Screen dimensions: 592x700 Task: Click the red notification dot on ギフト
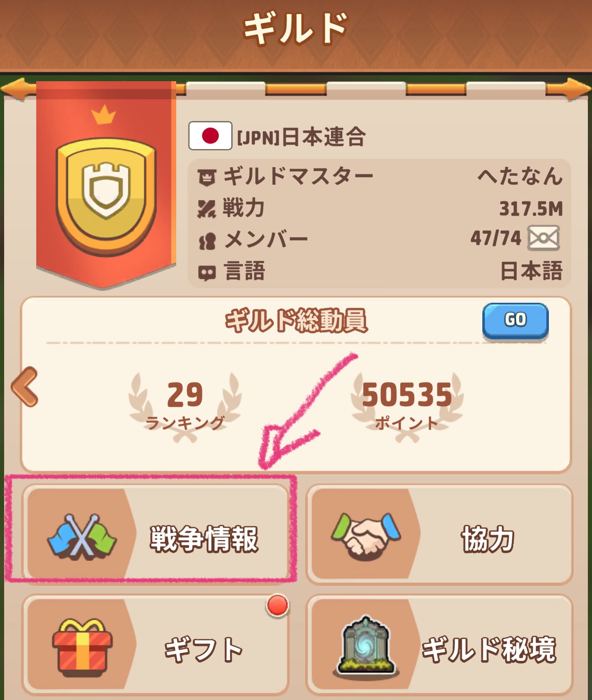(277, 606)
